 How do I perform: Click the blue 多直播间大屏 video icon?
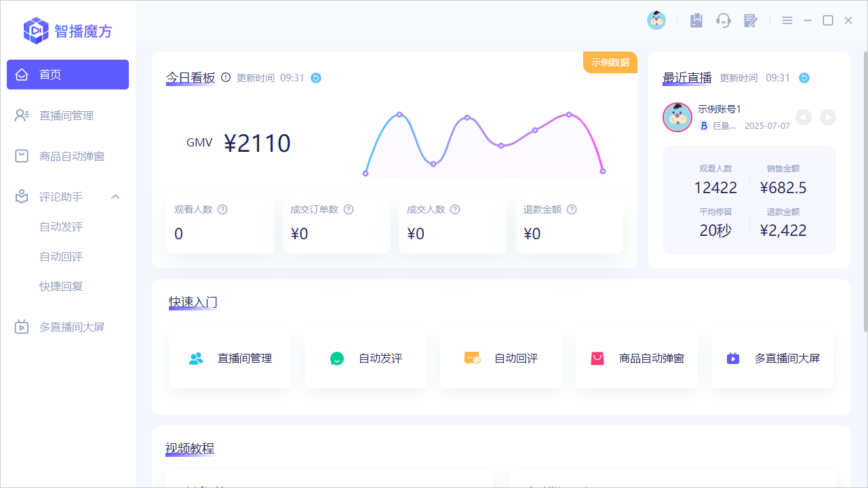(x=733, y=359)
